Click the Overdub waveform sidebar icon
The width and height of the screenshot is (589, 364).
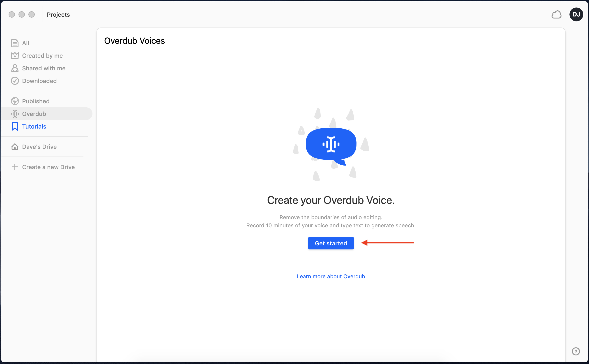pyautogui.click(x=15, y=114)
